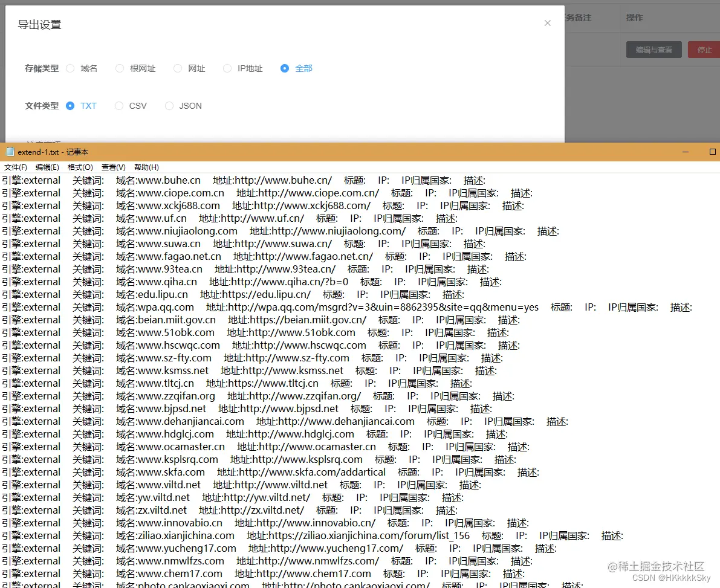Choose the 网址 storage type radio
Viewport: 720px width, 588px height.
pos(178,68)
